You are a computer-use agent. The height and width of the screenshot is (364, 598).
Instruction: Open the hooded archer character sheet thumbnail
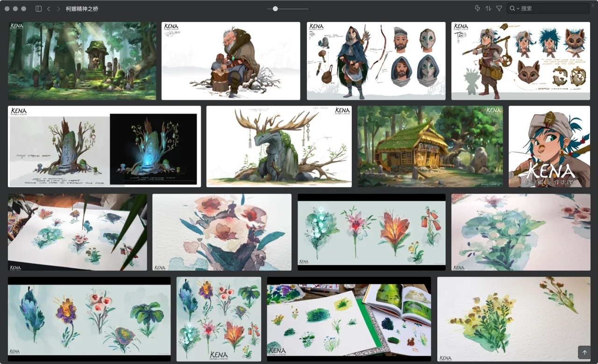pos(376,61)
